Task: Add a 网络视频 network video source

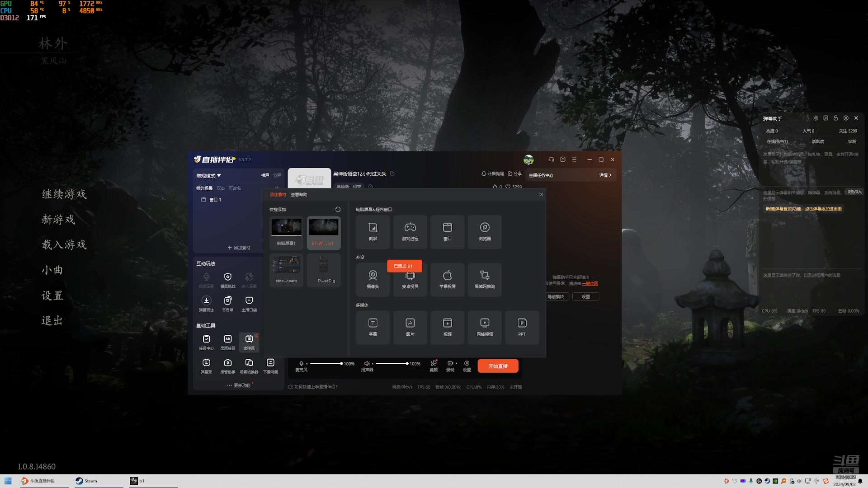Action: point(485,328)
